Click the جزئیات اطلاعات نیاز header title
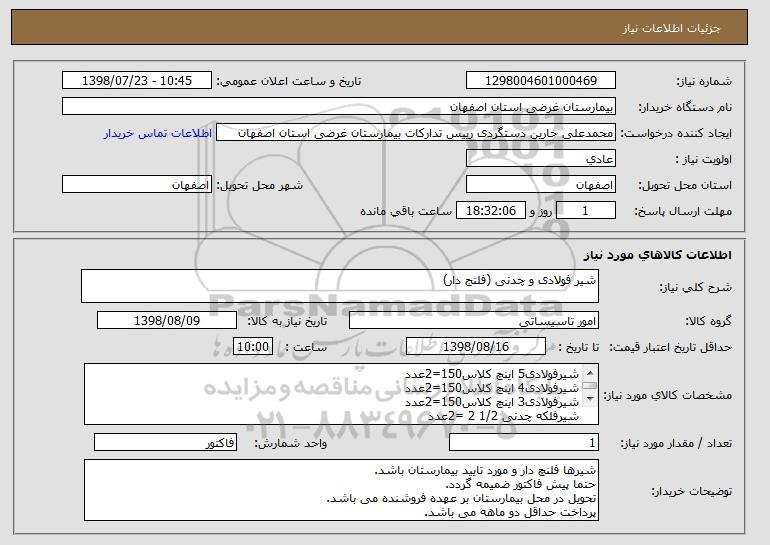This screenshot has width=770, height=545. [671, 28]
